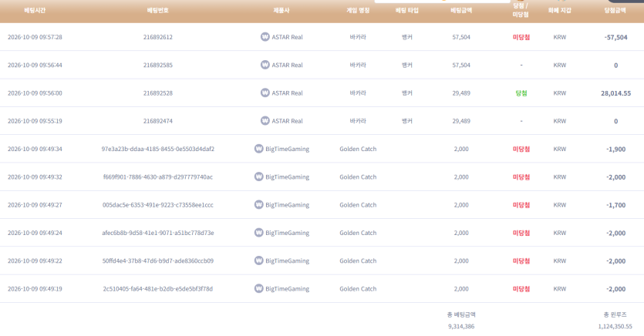Click the 총 베팅금액 label
Screen dimensions: 644x336
(x=461, y=314)
